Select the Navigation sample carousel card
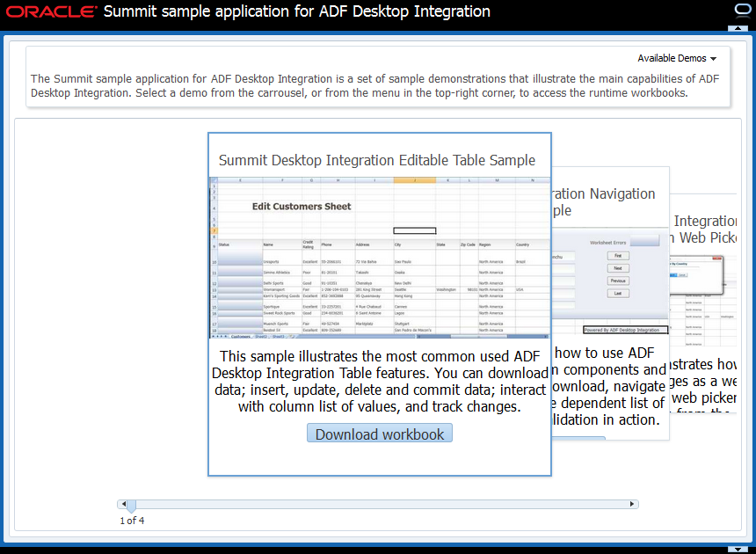756x554 pixels. click(x=610, y=303)
